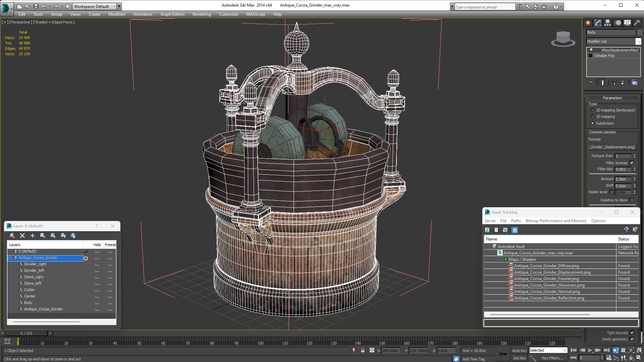The width and height of the screenshot is (644, 362).
Task: Select Subdivision radio button
Action: click(592, 123)
